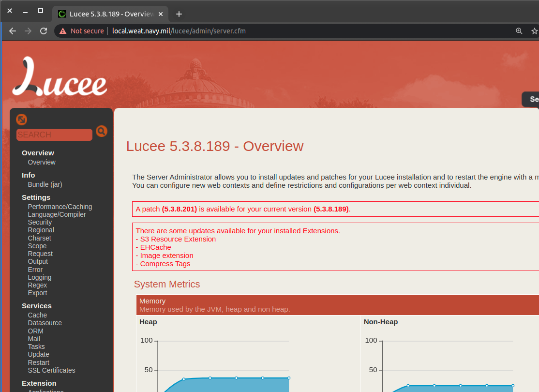
Task: Click the Non-Heap chart label
Action: click(x=380, y=322)
